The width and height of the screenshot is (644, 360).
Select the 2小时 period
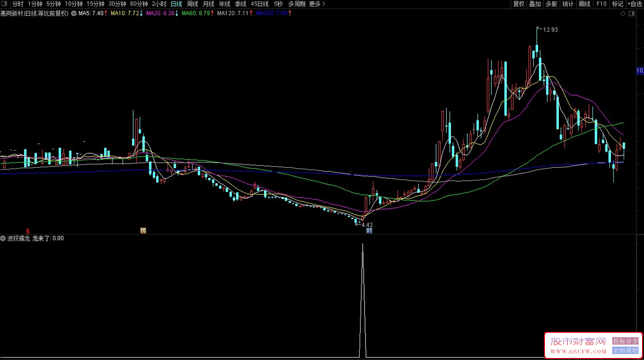tap(159, 4)
